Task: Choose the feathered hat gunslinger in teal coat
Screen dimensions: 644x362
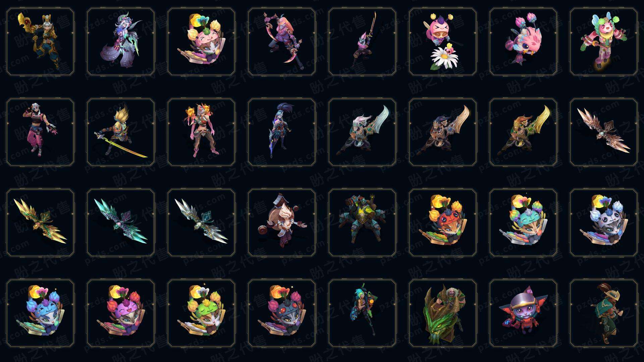Action: 604,313
